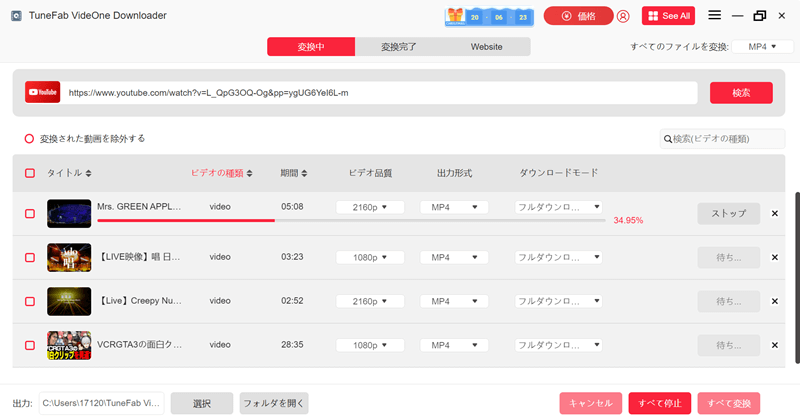This screenshot has width=800, height=419.
Task: Open 1080p quality dropdown for VCRGTA3
Action: (370, 345)
